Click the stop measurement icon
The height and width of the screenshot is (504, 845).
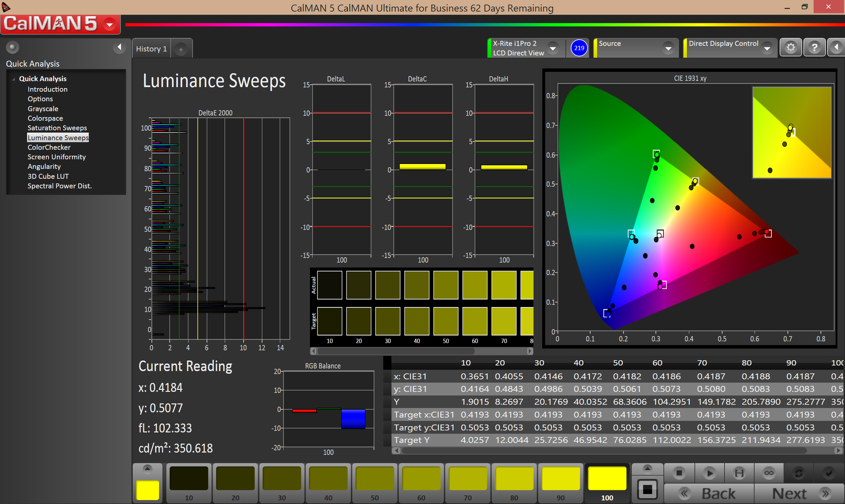pyautogui.click(x=679, y=473)
